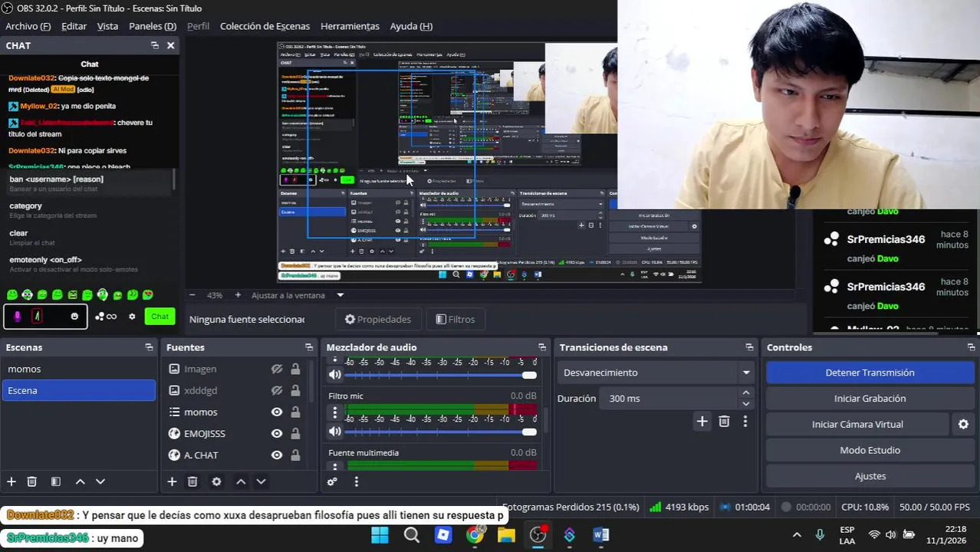Open virtual camera settings gear
The width and height of the screenshot is (980, 552).
pyautogui.click(x=963, y=424)
